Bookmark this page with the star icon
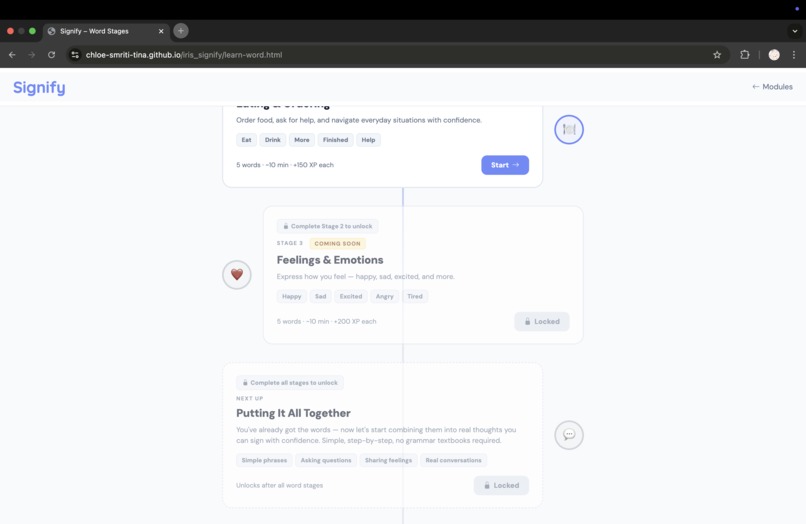 point(717,55)
